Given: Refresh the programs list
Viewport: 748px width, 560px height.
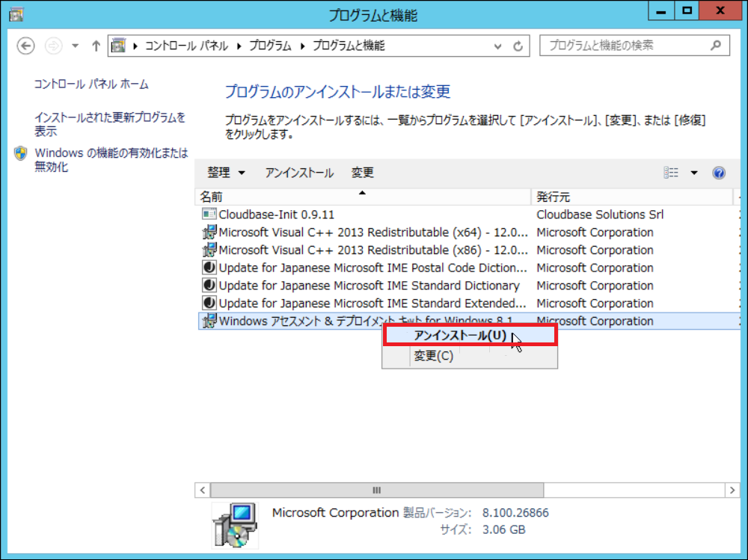Looking at the screenshot, I should (x=518, y=46).
